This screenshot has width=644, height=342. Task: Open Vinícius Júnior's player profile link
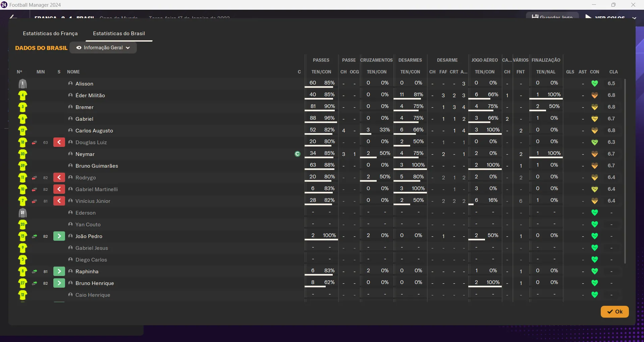(x=93, y=201)
